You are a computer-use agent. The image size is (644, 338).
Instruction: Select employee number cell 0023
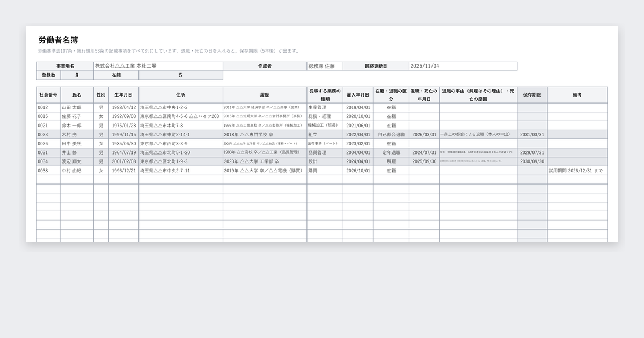click(x=48, y=135)
